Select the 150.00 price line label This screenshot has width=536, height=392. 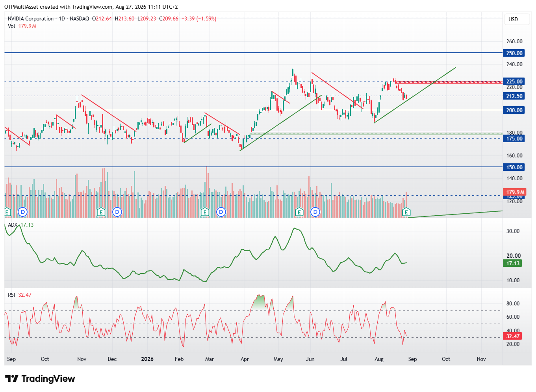click(514, 167)
